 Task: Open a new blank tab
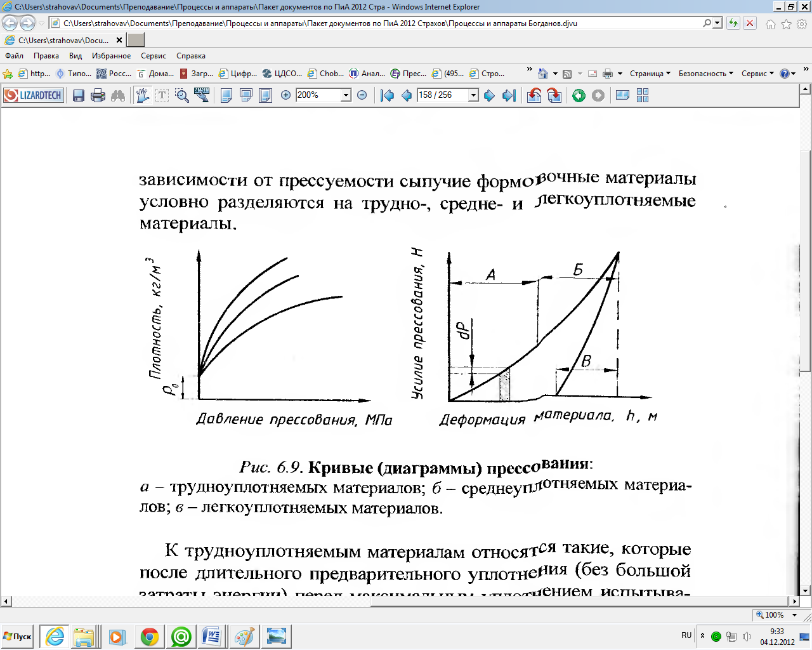[x=136, y=40]
